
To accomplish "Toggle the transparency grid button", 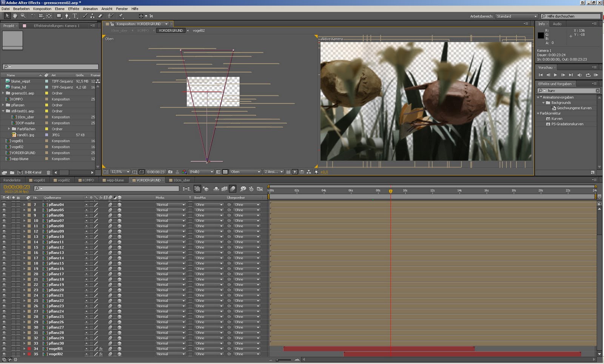I will click(x=225, y=172).
